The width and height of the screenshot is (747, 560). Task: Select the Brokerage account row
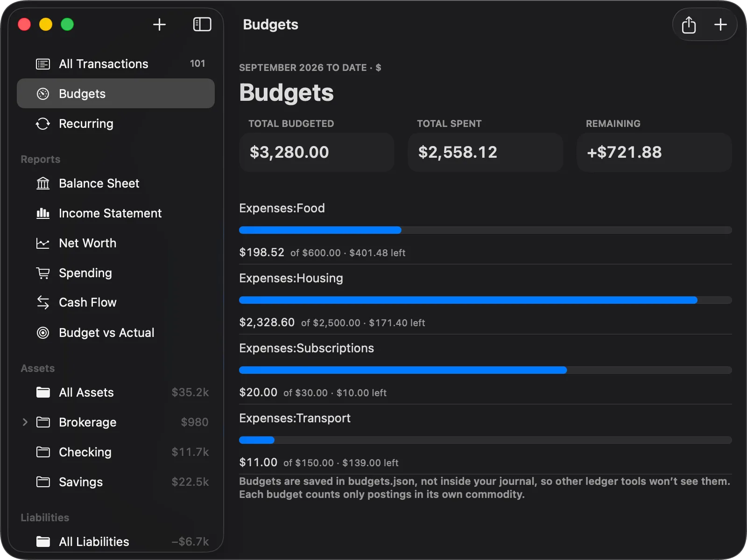tap(116, 422)
